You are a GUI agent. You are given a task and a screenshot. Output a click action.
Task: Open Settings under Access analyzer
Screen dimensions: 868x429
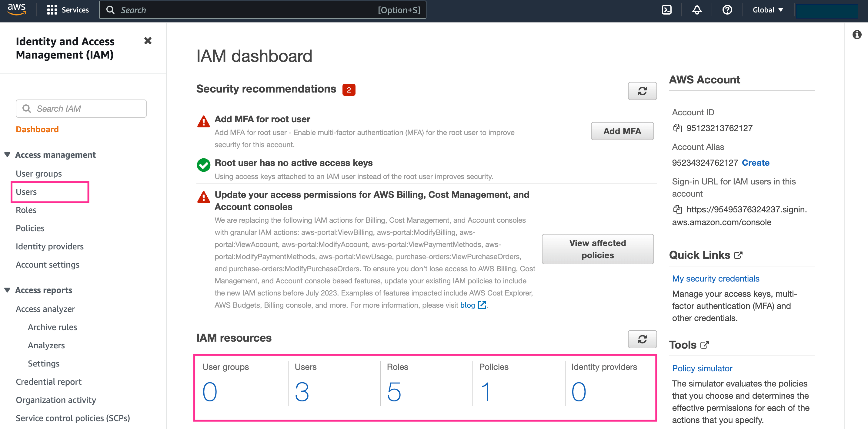point(43,363)
